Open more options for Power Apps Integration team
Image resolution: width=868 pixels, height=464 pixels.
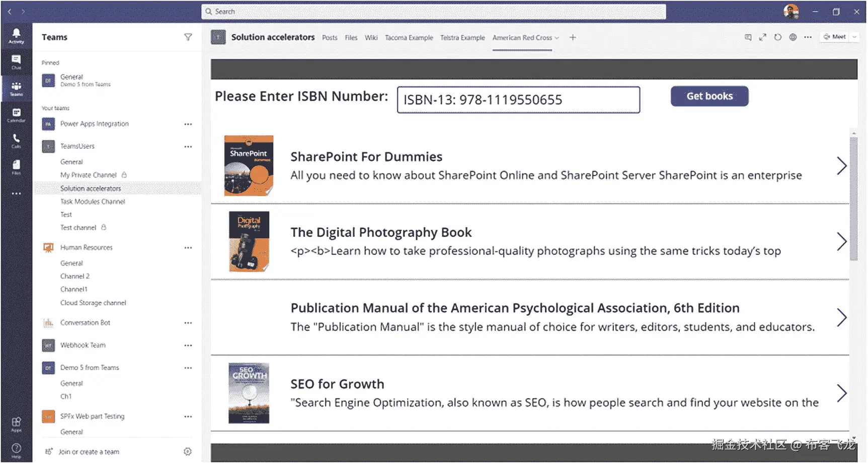pos(188,124)
